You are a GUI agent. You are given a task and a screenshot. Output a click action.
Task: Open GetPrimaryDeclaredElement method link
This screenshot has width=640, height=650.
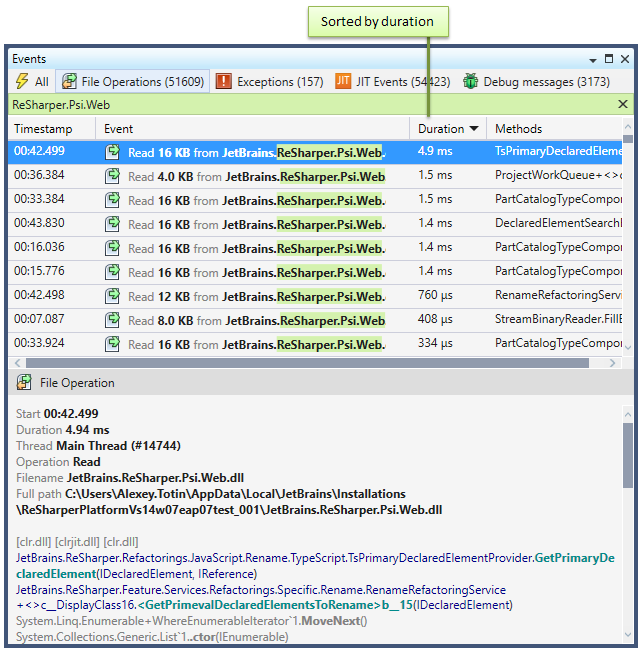coord(315,566)
